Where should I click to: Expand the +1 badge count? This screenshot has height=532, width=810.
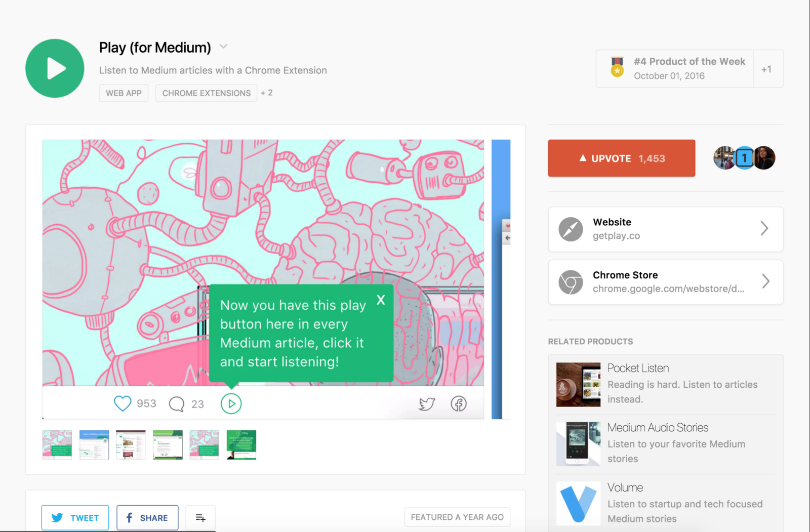(x=766, y=69)
